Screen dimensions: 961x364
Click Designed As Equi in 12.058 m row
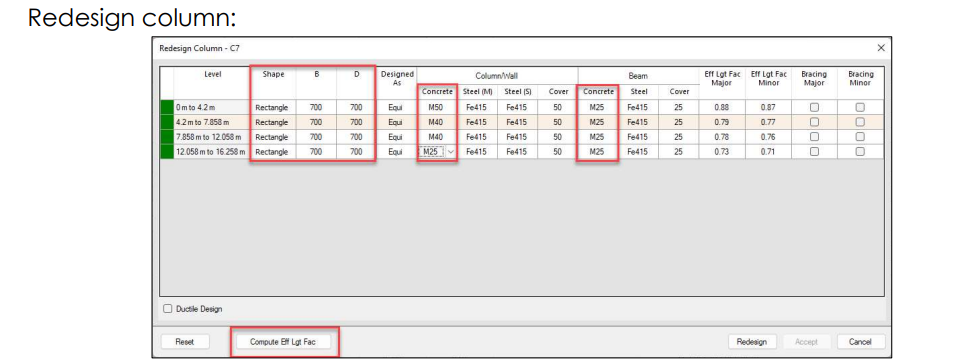[x=396, y=151]
